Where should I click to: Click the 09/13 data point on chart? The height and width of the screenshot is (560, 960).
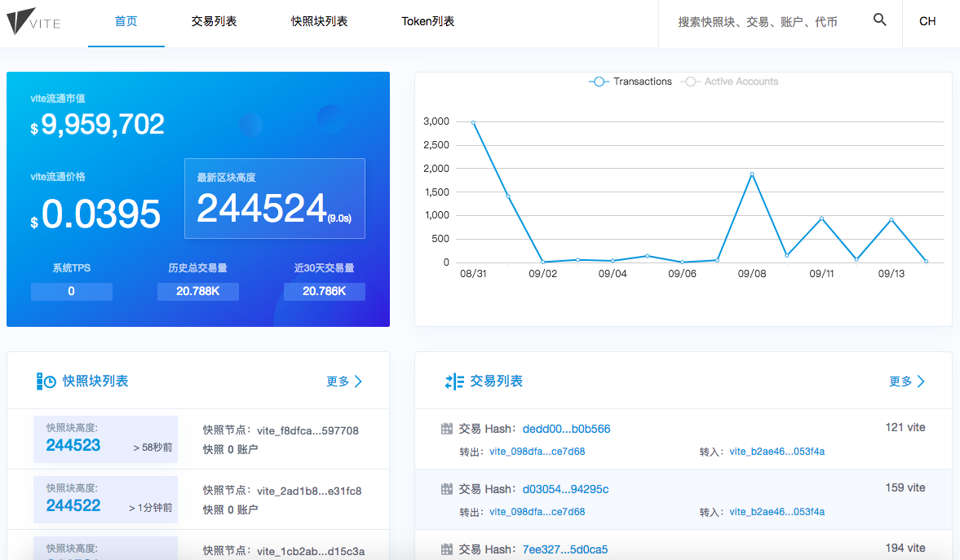891,219
